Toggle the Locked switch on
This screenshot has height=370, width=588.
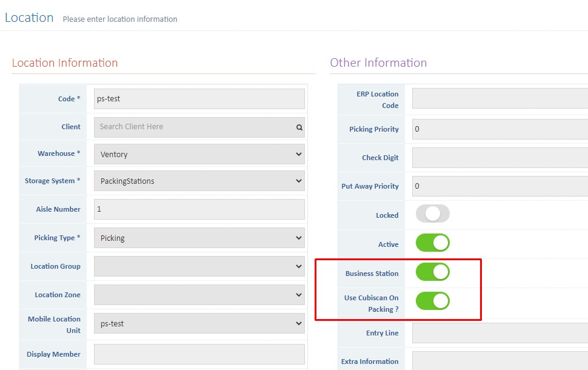pyautogui.click(x=432, y=214)
